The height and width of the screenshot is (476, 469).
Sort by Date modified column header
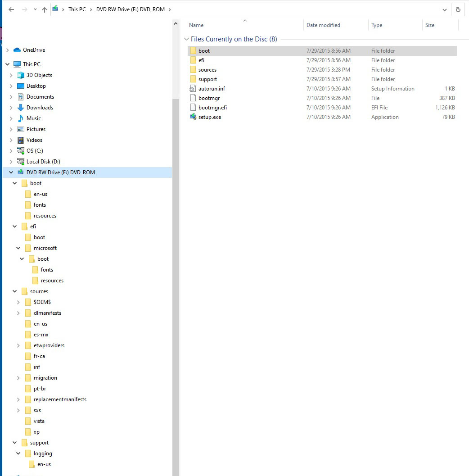(x=323, y=25)
